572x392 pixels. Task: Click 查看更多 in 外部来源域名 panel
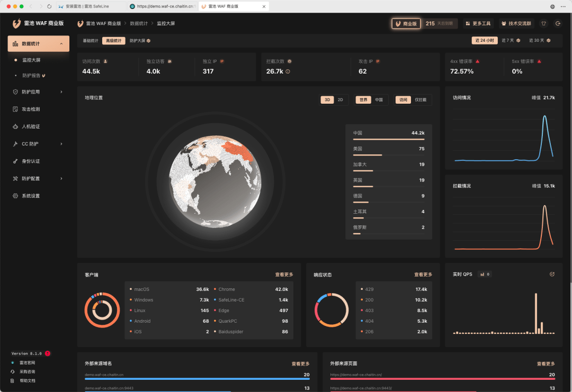pyautogui.click(x=300, y=363)
